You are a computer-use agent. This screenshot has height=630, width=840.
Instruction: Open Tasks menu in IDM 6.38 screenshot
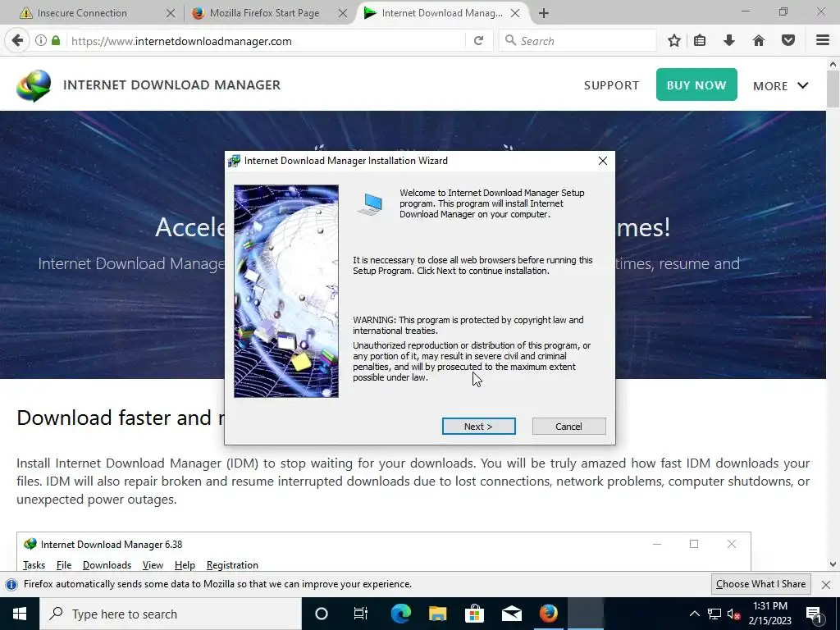pos(34,565)
